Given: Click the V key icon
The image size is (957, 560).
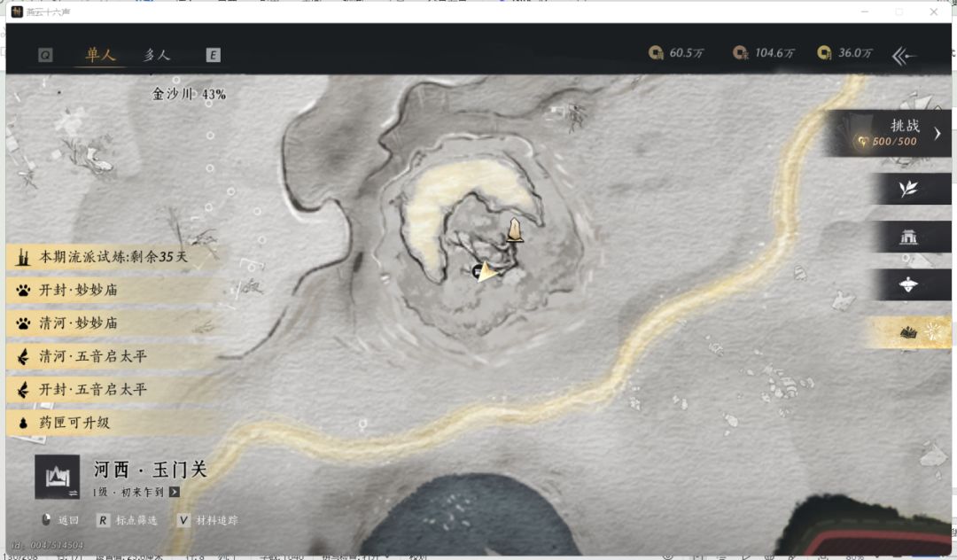Looking at the screenshot, I should coord(183,520).
